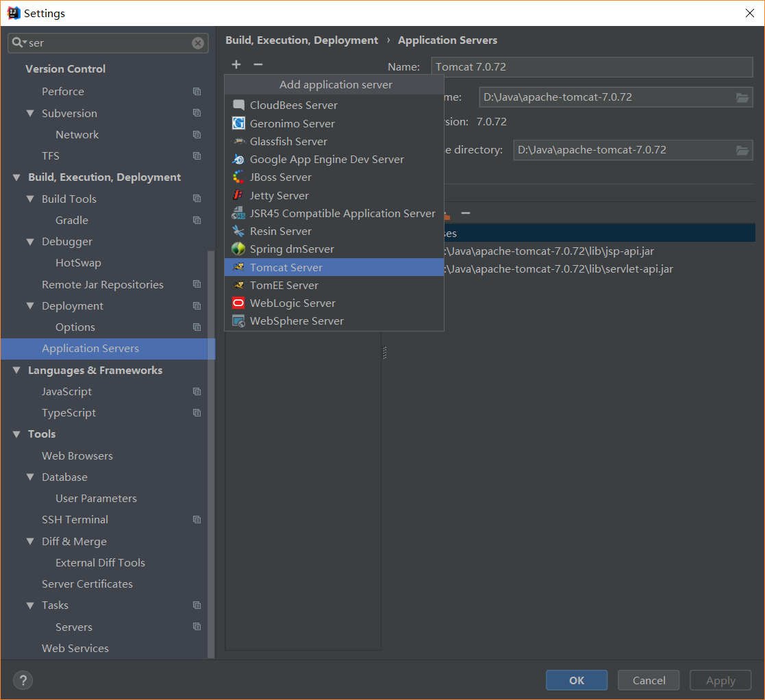Screen dimensions: 765x700
Task: Click the CloudBees Server icon
Action: 238,105
